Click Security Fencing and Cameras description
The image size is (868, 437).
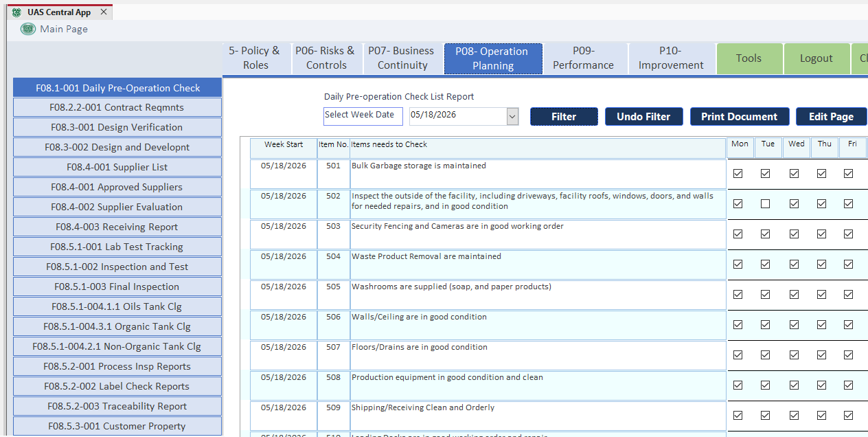click(x=457, y=226)
